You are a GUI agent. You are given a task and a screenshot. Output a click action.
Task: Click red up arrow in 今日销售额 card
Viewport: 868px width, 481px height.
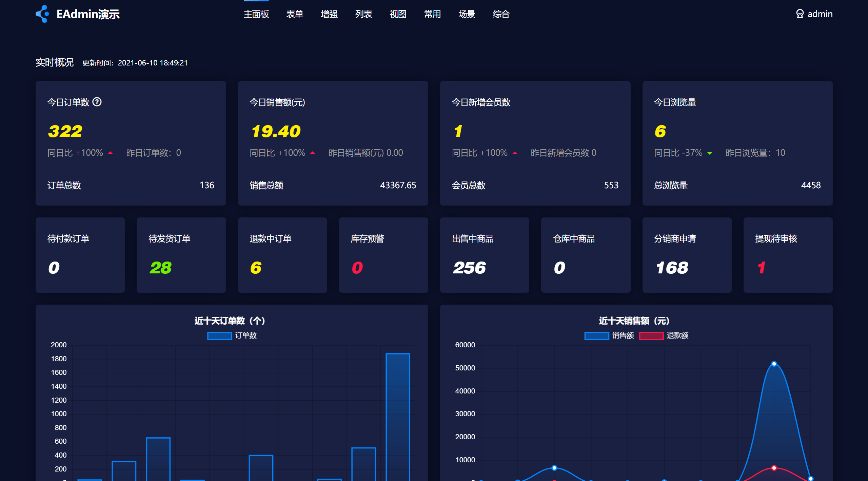(x=313, y=153)
